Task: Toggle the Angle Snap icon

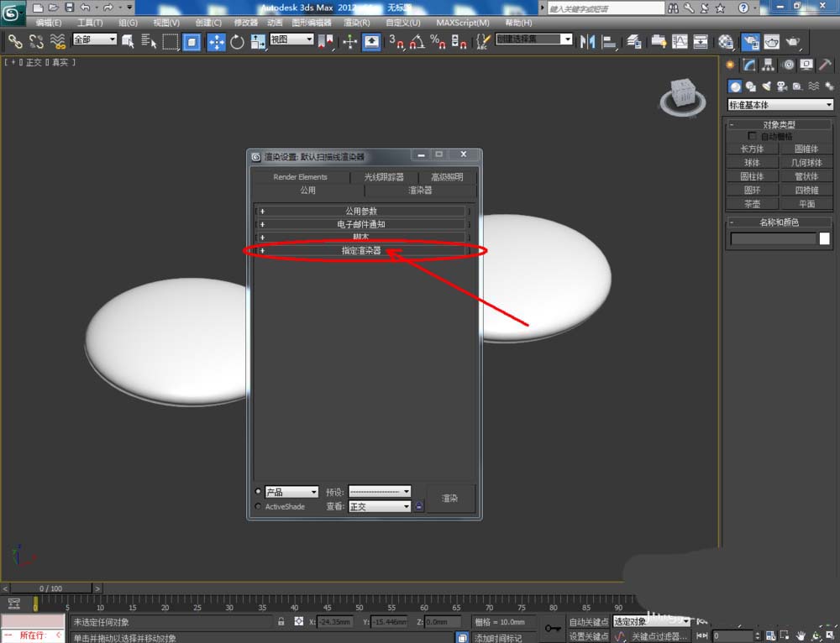Action: tap(417, 42)
